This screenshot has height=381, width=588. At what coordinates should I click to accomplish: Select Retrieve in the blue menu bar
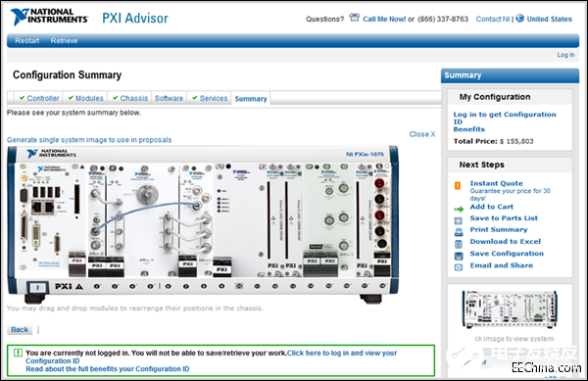pyautogui.click(x=64, y=40)
